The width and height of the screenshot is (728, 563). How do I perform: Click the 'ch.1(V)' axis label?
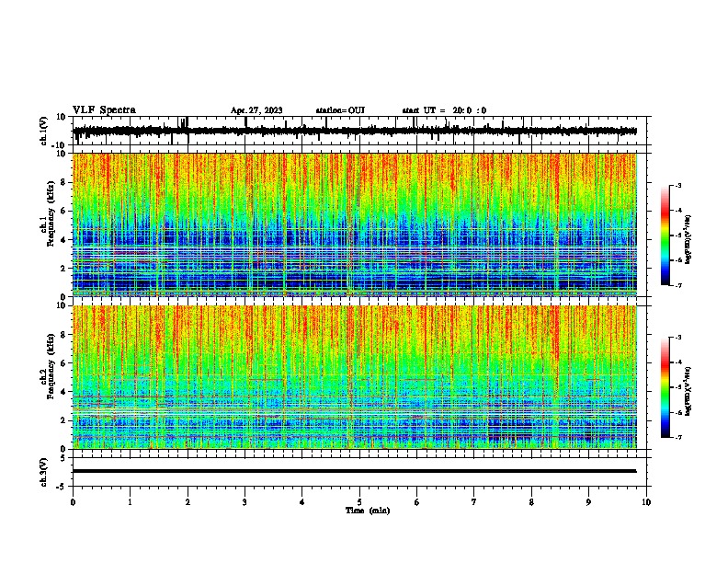44,131
